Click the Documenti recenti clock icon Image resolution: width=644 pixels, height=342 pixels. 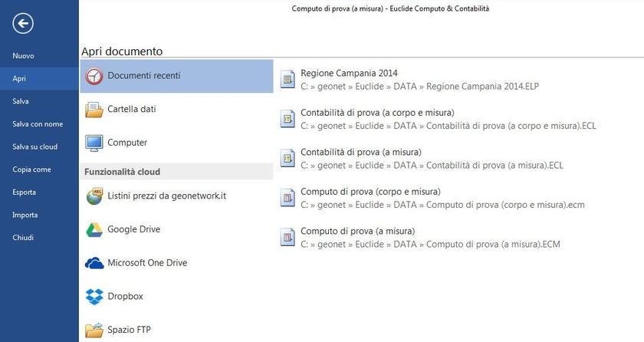click(94, 76)
